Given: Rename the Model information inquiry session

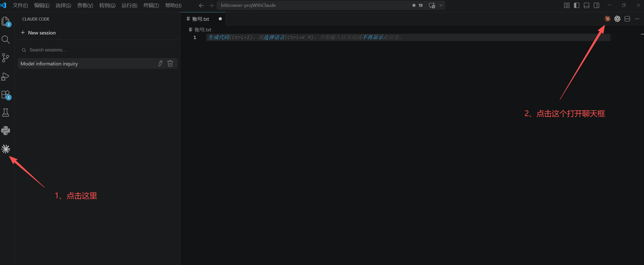Looking at the screenshot, I should click(x=160, y=63).
